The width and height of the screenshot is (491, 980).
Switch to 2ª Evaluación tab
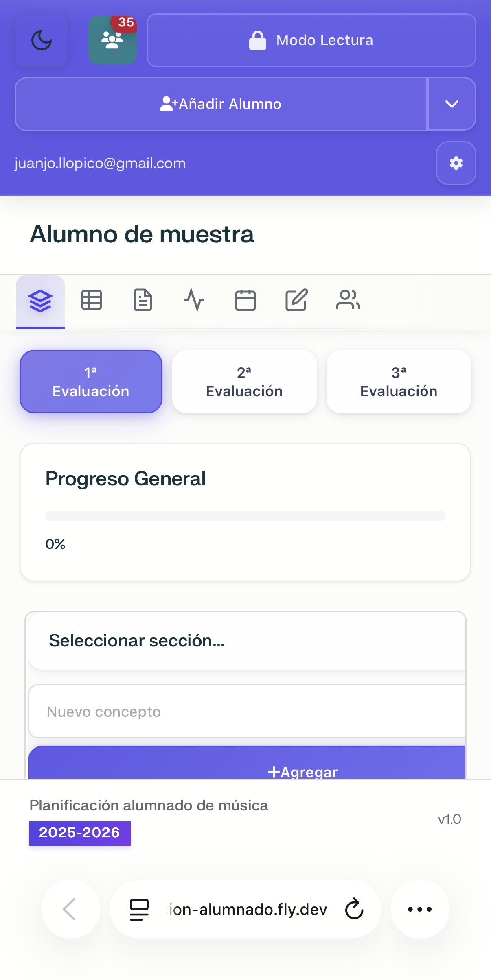pos(244,382)
